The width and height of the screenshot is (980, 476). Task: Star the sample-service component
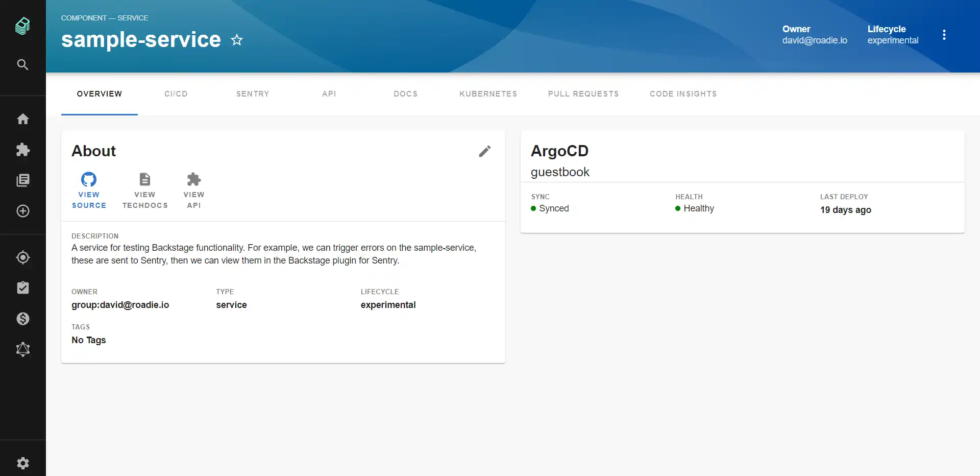pos(237,40)
